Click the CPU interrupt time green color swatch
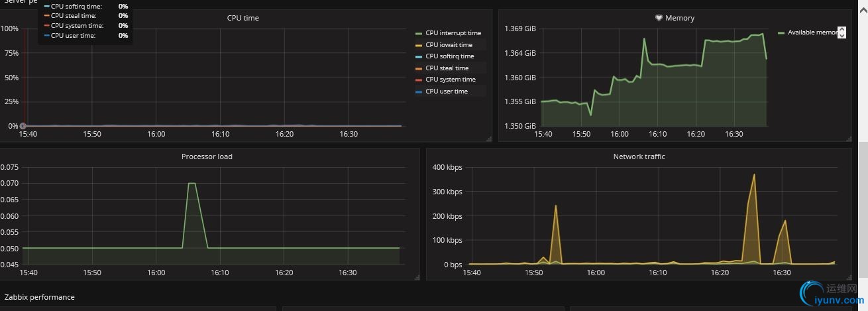 pyautogui.click(x=419, y=33)
